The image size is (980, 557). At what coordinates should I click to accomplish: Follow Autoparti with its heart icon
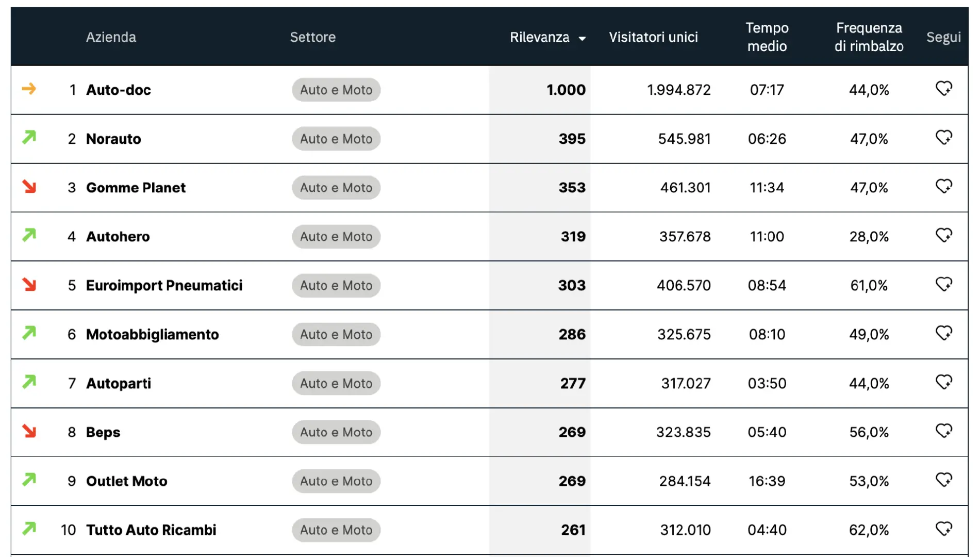point(944,382)
